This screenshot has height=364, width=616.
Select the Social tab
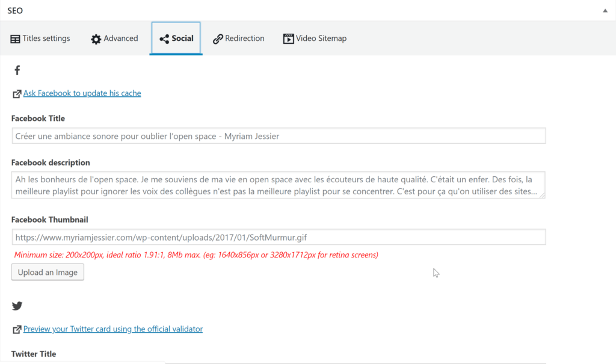pyautogui.click(x=176, y=38)
